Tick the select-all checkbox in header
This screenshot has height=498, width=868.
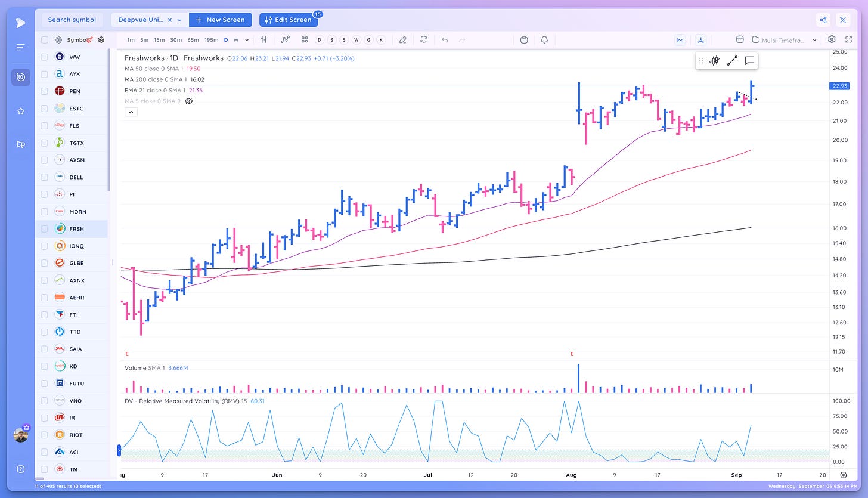pos(45,40)
